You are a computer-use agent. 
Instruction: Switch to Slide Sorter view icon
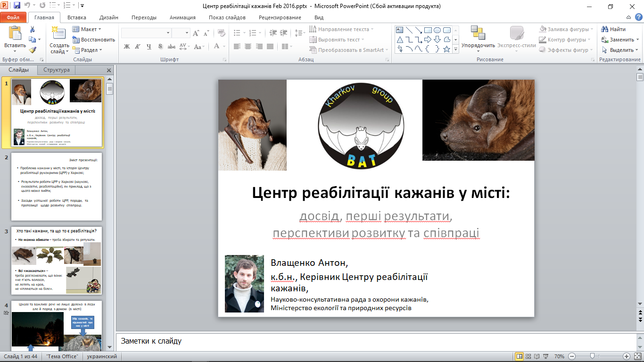click(x=528, y=356)
